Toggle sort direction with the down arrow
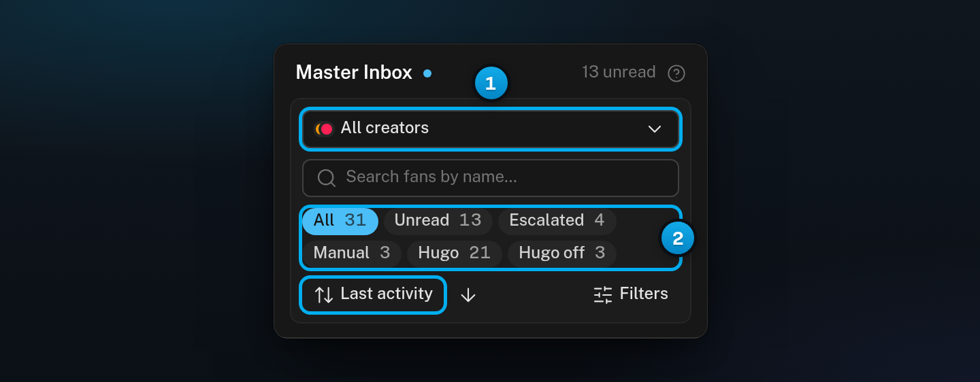 pos(468,295)
